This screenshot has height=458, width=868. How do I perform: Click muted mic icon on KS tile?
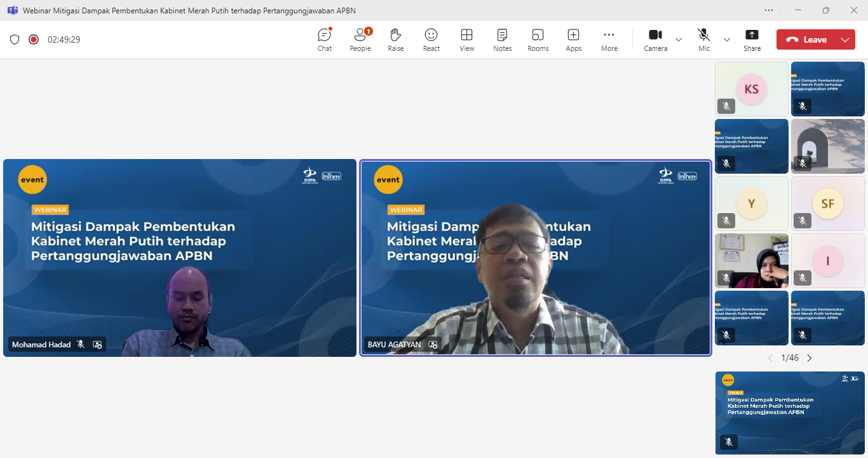[x=726, y=106]
